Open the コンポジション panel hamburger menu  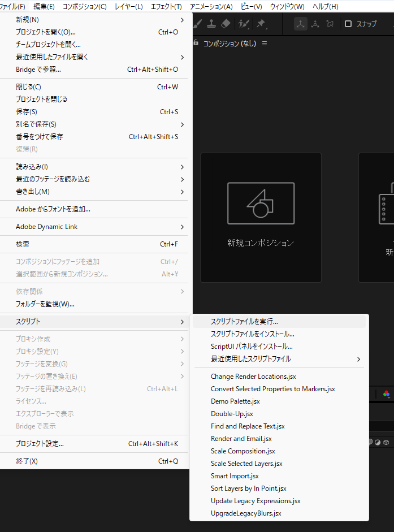(265, 44)
